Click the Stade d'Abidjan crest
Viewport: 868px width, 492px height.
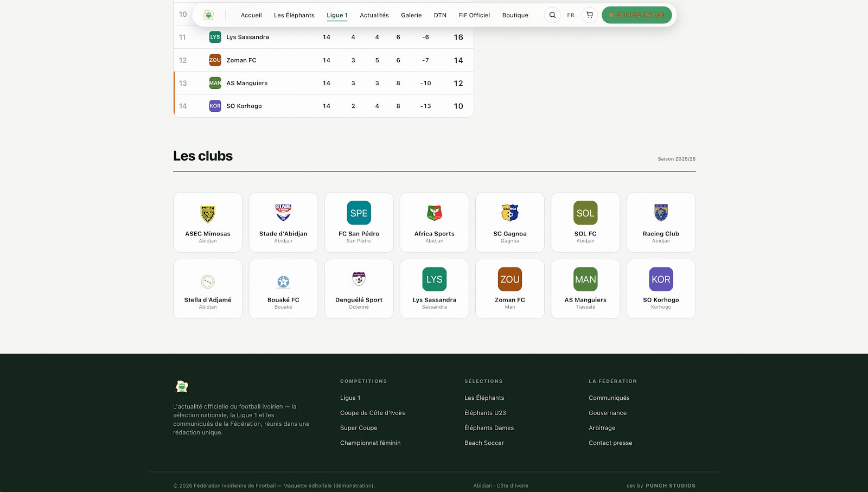pyautogui.click(x=283, y=213)
